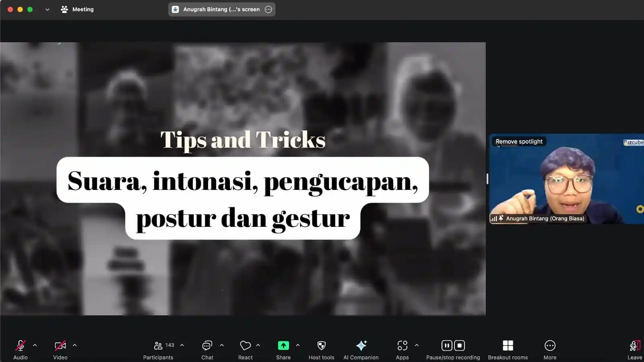
Task: Click the network signal icon on video tile
Action: (493, 218)
